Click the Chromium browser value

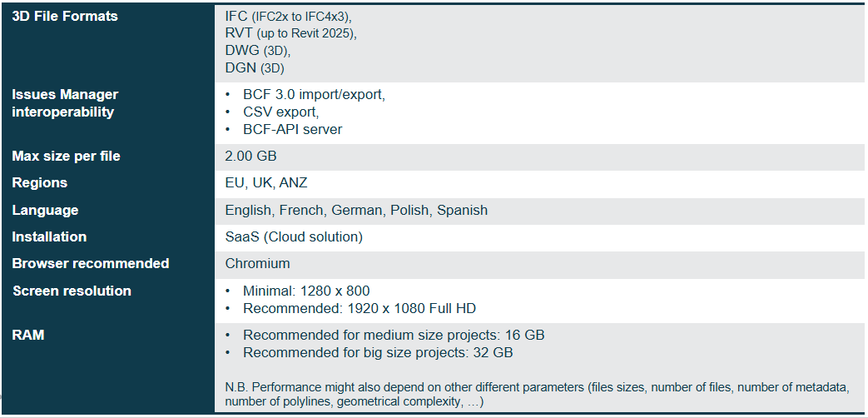point(257,263)
